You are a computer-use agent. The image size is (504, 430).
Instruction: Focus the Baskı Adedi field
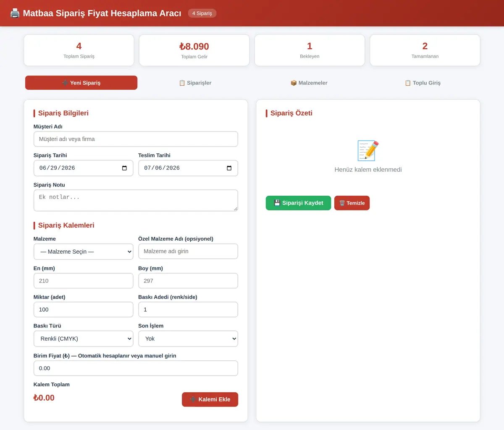(x=188, y=309)
